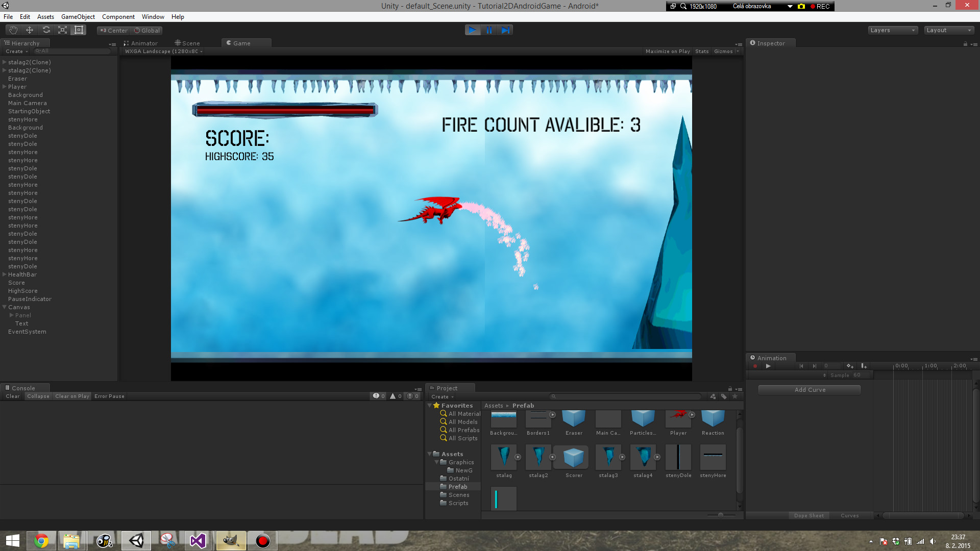The width and height of the screenshot is (980, 551).
Task: Add a keyframe in the Animation panel
Action: pos(850,366)
